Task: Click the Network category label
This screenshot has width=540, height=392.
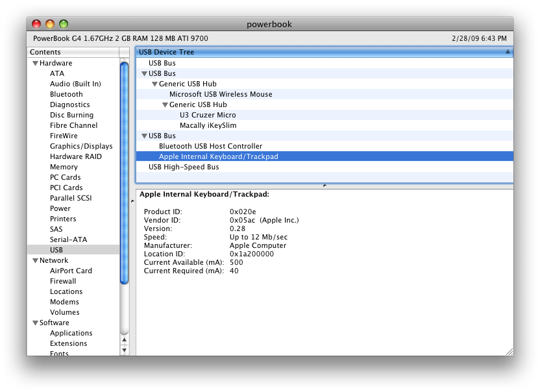Action: tap(54, 260)
